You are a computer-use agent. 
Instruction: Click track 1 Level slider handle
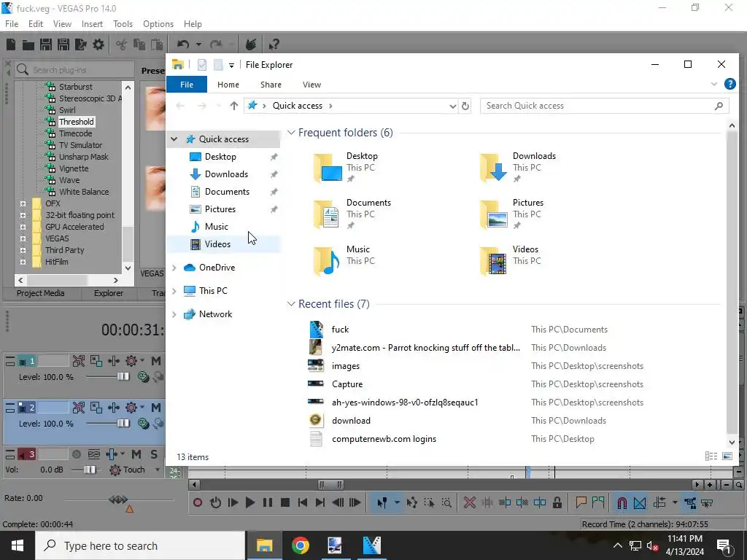pos(123,377)
